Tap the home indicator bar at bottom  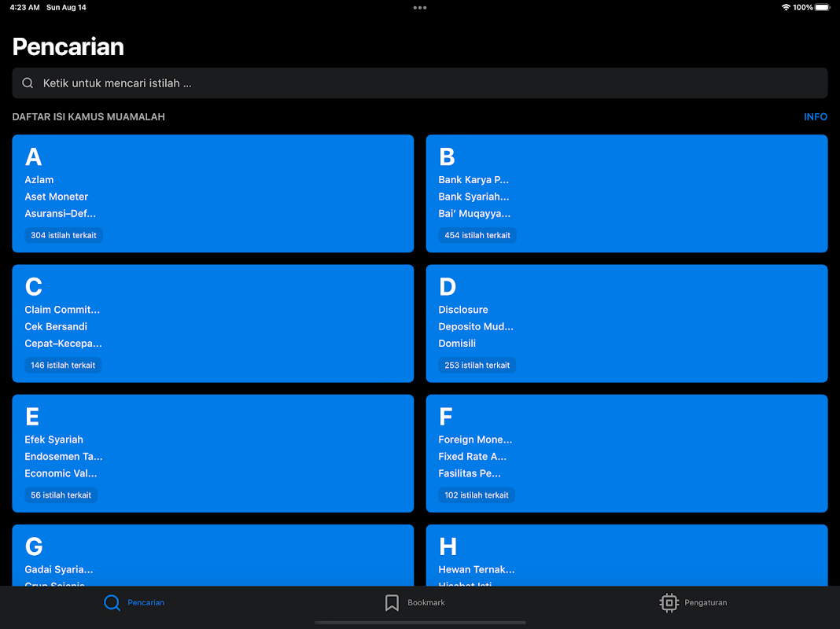pos(420,623)
